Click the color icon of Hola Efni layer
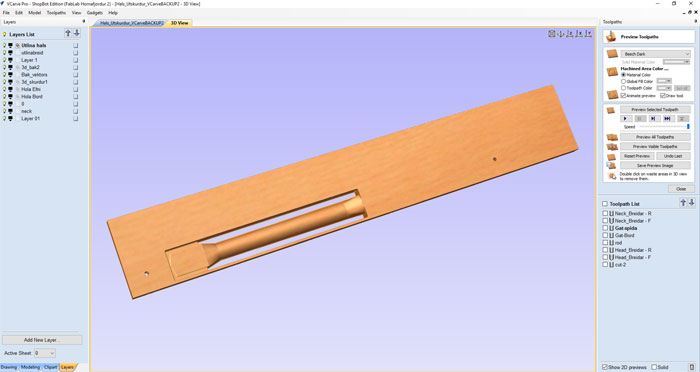Image resolution: width=700 pixels, height=372 pixels. (10, 89)
